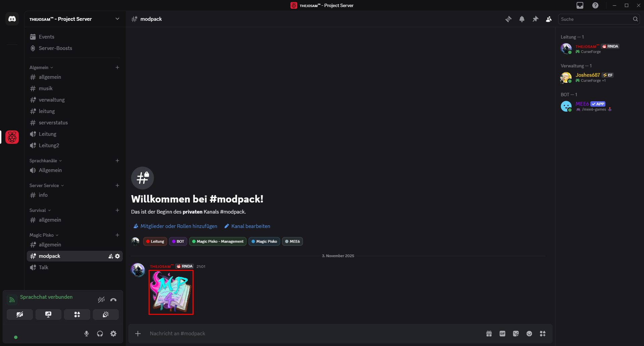Open notification settings bell icon
Screen dimensions: 644x346
point(522,19)
